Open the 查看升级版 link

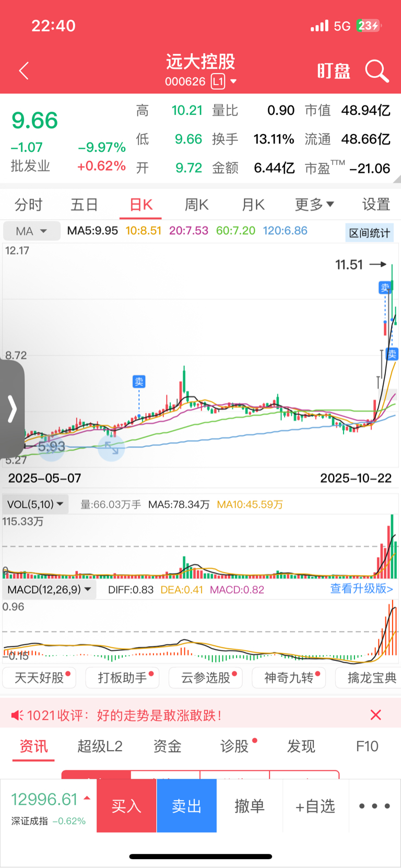click(x=361, y=589)
